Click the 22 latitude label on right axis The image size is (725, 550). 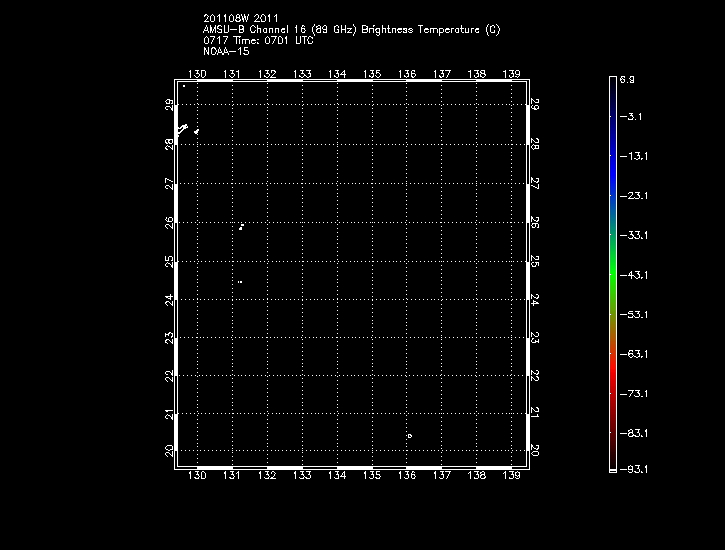pos(535,375)
